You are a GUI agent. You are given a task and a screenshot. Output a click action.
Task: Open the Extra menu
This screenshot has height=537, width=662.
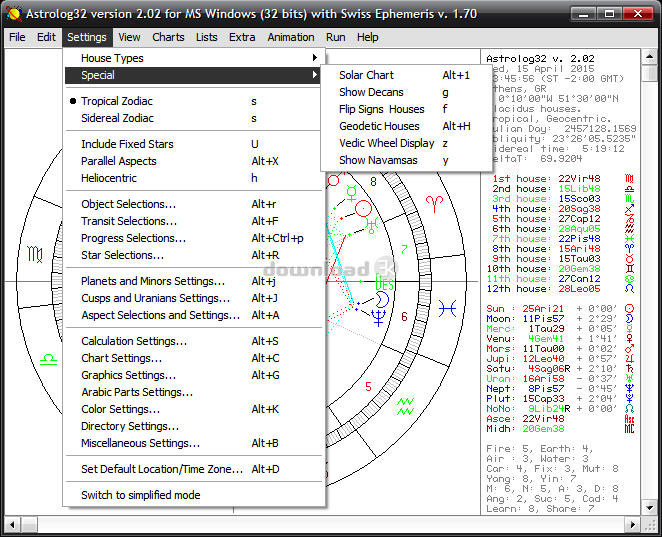[x=242, y=37]
